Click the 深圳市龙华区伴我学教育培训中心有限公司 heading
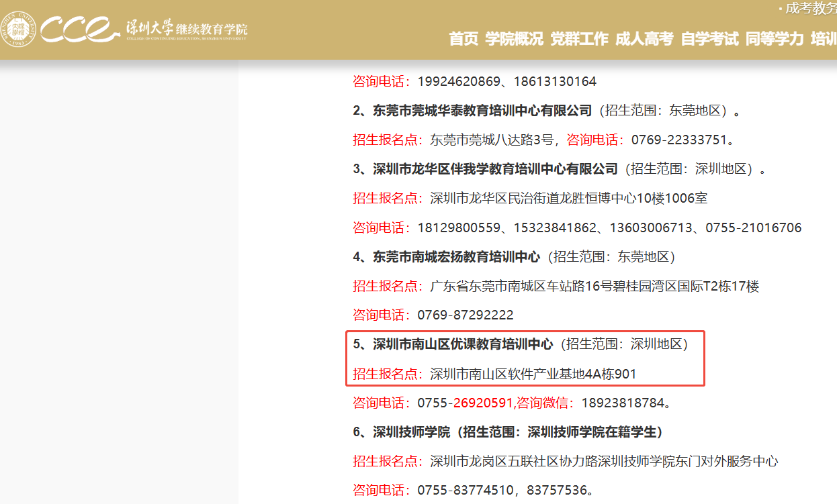This screenshot has width=837, height=504. [x=494, y=168]
